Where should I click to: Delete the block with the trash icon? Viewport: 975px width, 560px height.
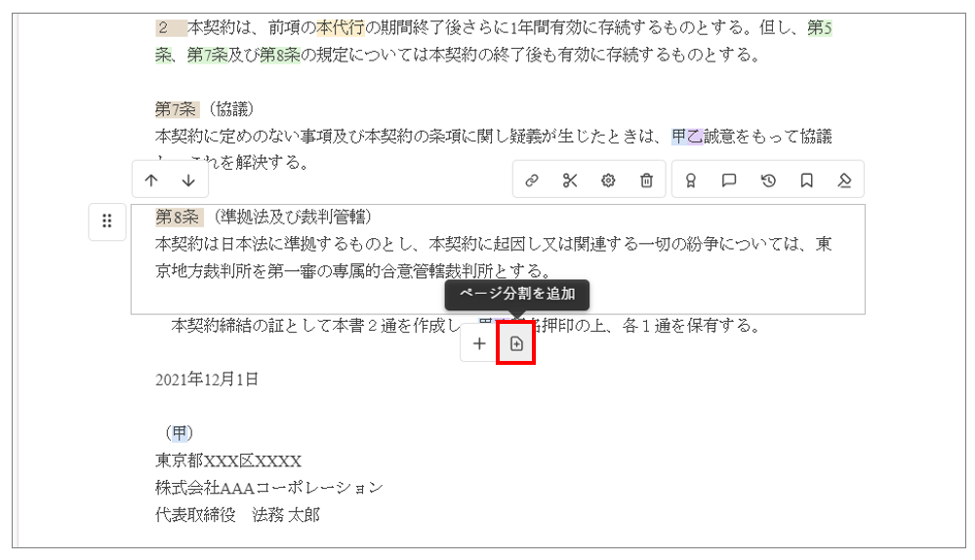tap(646, 180)
